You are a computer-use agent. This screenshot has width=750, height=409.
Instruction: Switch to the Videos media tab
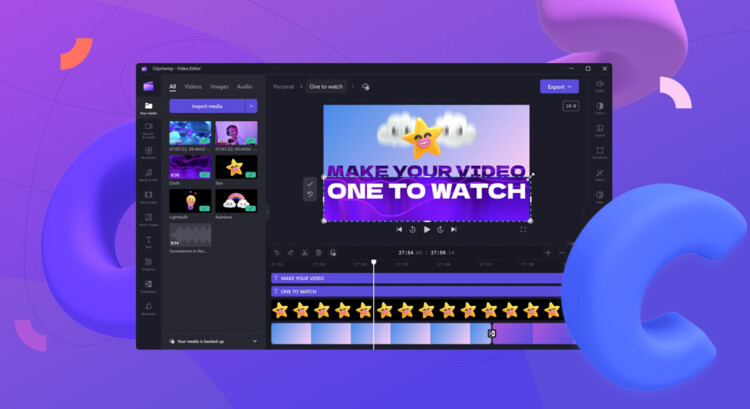point(193,87)
